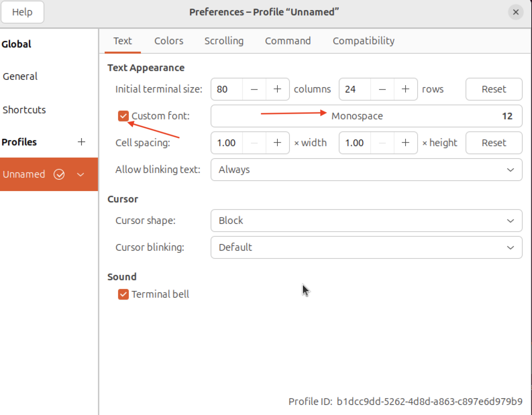Open the Cursor shape dropdown
Screen dimensions: 532x415
tap(366, 220)
